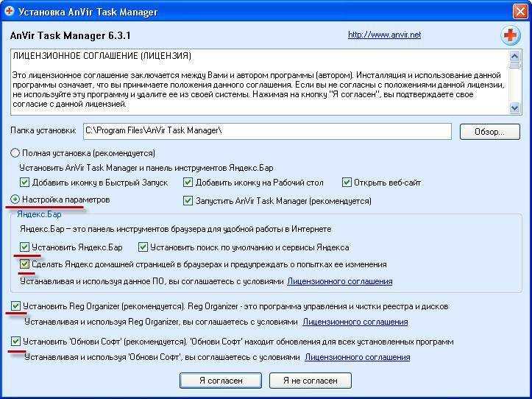
Task: Click the license scrollbar up arrow
Action: pos(514,56)
